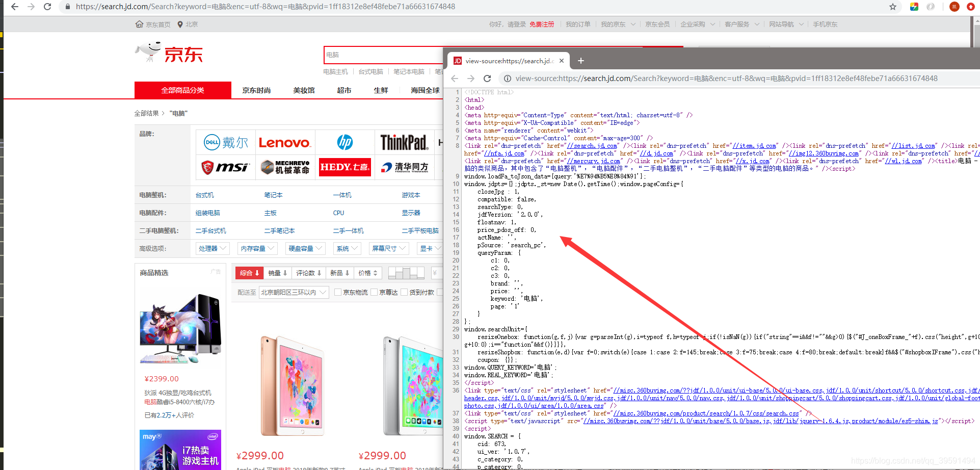Close the view-source tab
Screen dimensions: 980x470
562,61
